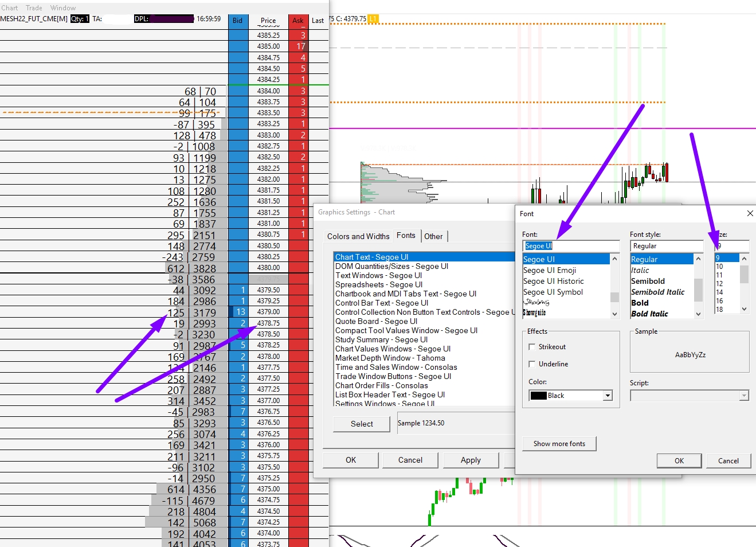Switch to the Colors and Widths tab

[x=358, y=236]
